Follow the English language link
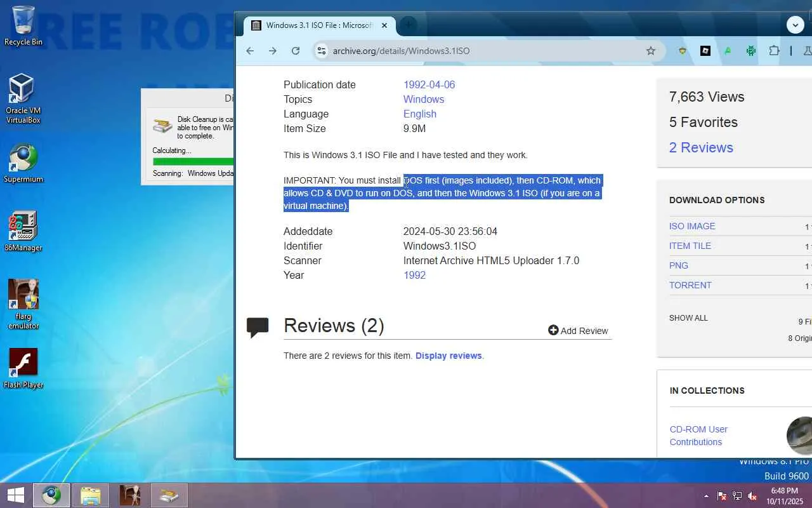This screenshot has height=508, width=812. pos(420,114)
